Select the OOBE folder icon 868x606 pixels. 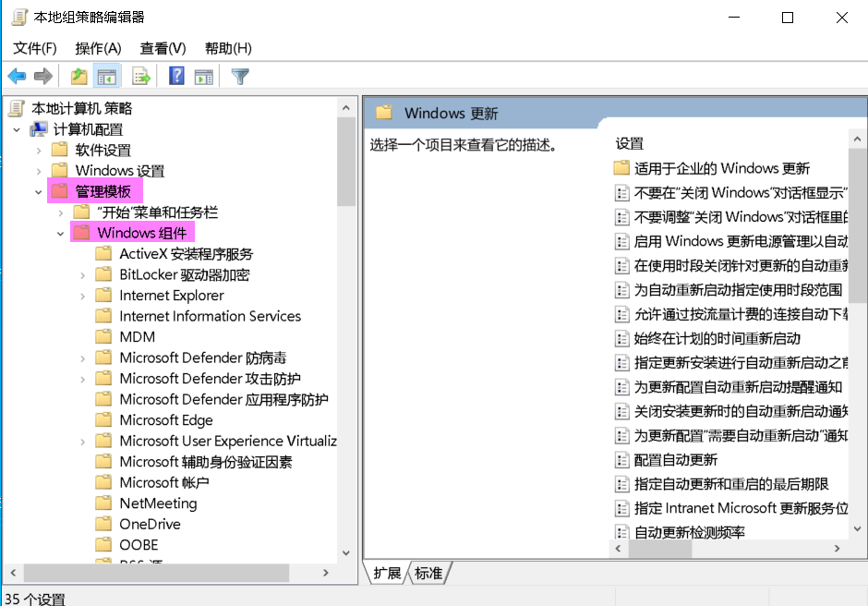[103, 544]
